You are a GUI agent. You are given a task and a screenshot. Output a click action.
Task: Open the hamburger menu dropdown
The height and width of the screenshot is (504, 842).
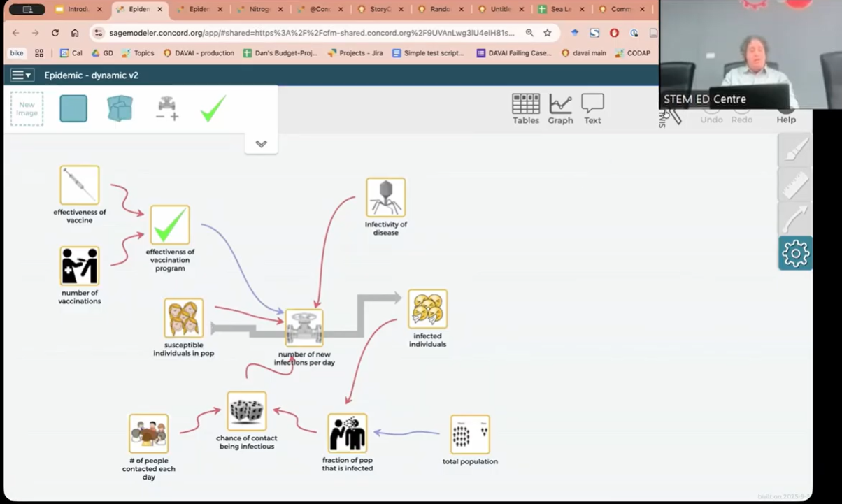pos(22,75)
